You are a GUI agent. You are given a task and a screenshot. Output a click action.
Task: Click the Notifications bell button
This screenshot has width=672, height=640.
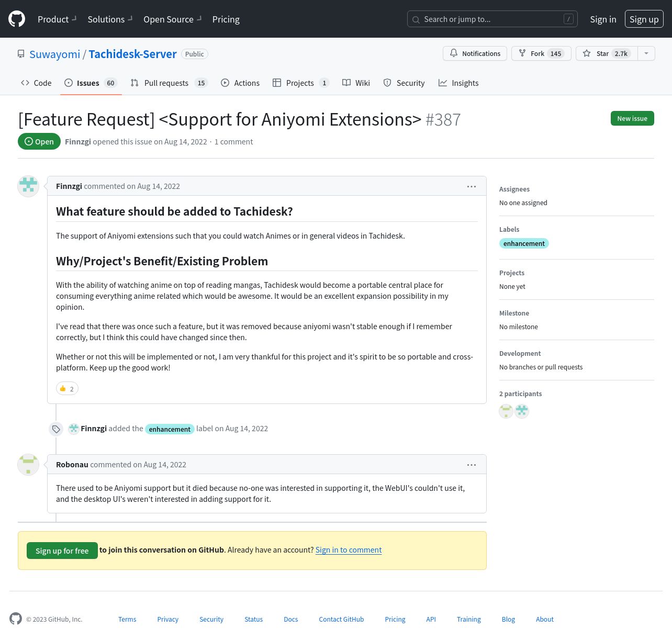coord(475,53)
